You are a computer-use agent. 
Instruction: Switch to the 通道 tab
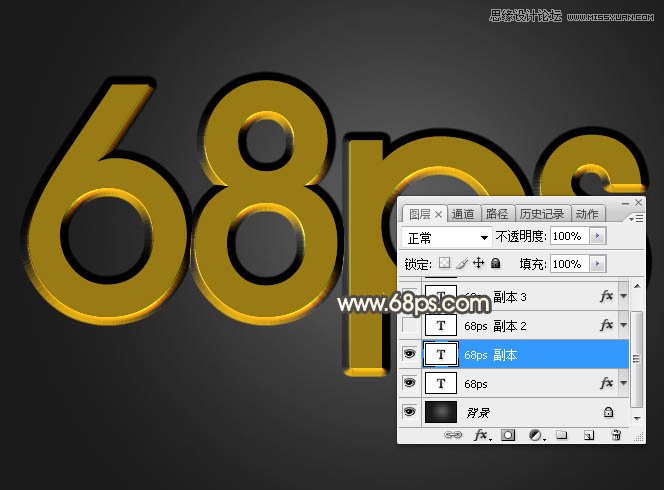[x=463, y=214]
